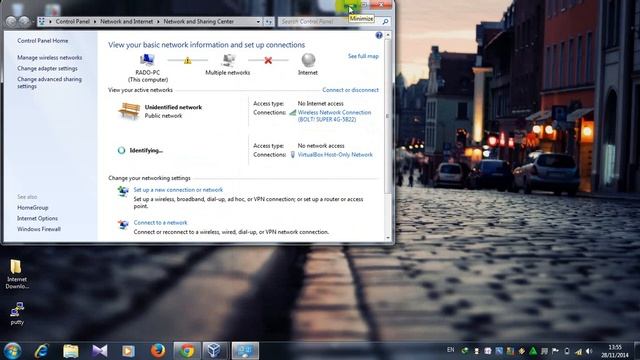Click See full map link
Image resolution: width=640 pixels, height=360 pixels.
[x=363, y=56]
